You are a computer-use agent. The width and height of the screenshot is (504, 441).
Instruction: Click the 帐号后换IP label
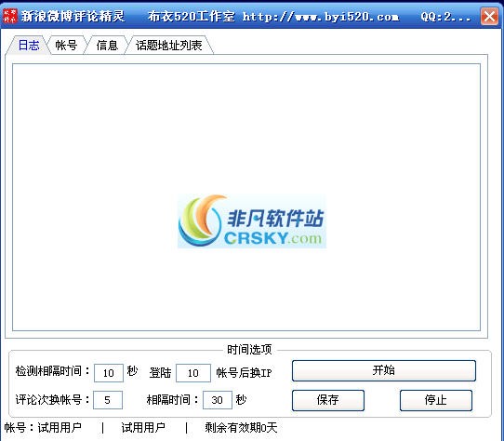pos(244,372)
